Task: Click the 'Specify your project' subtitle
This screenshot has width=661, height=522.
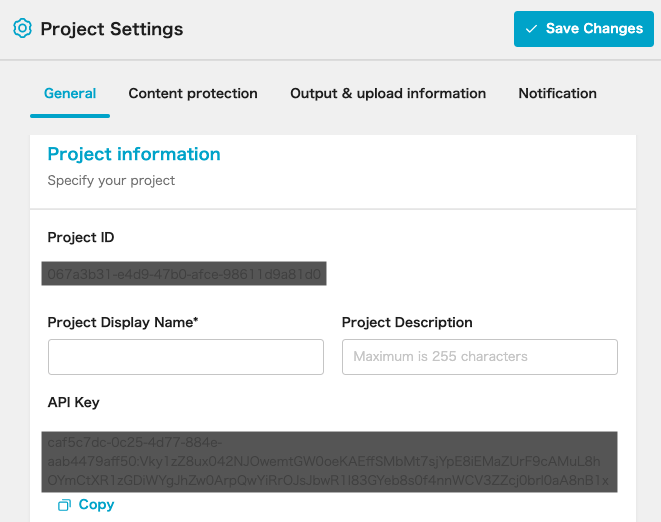Action: [x=111, y=181]
